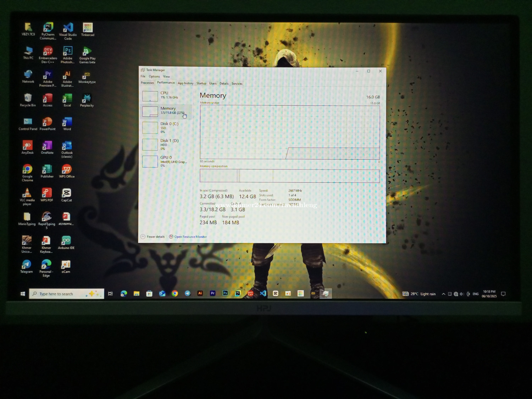Select Google Chrome desktop icon
Screen dimensions: 532x399
27,173
